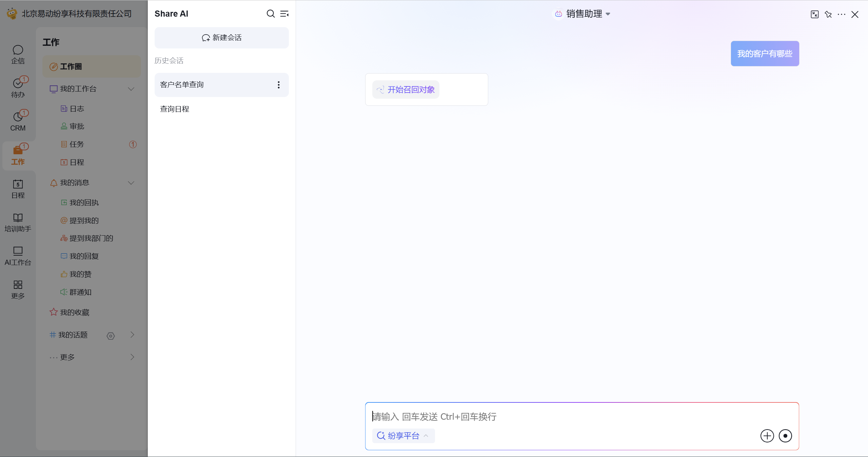
Task: Select the 客户名单查询 conversation
Action: coord(182,85)
